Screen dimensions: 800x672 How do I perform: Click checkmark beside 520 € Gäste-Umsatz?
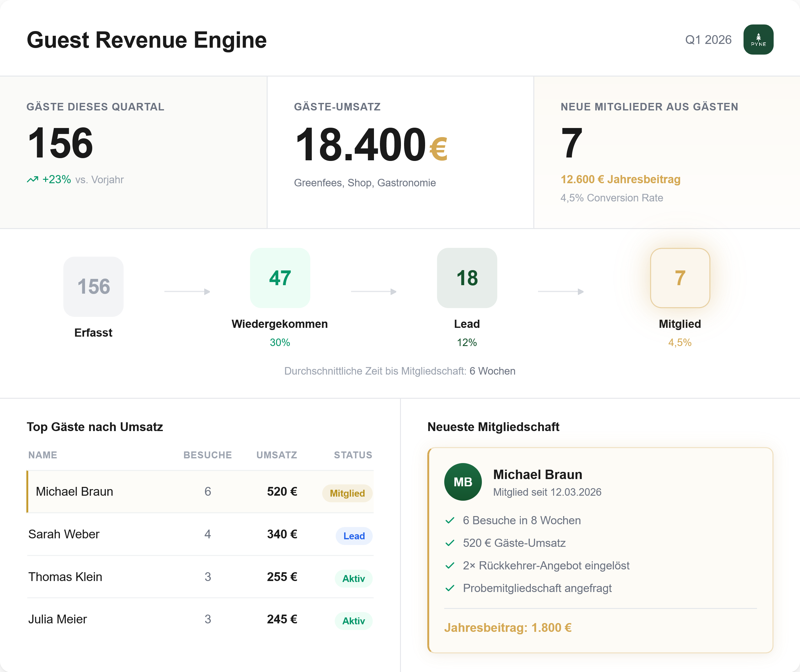coord(450,543)
